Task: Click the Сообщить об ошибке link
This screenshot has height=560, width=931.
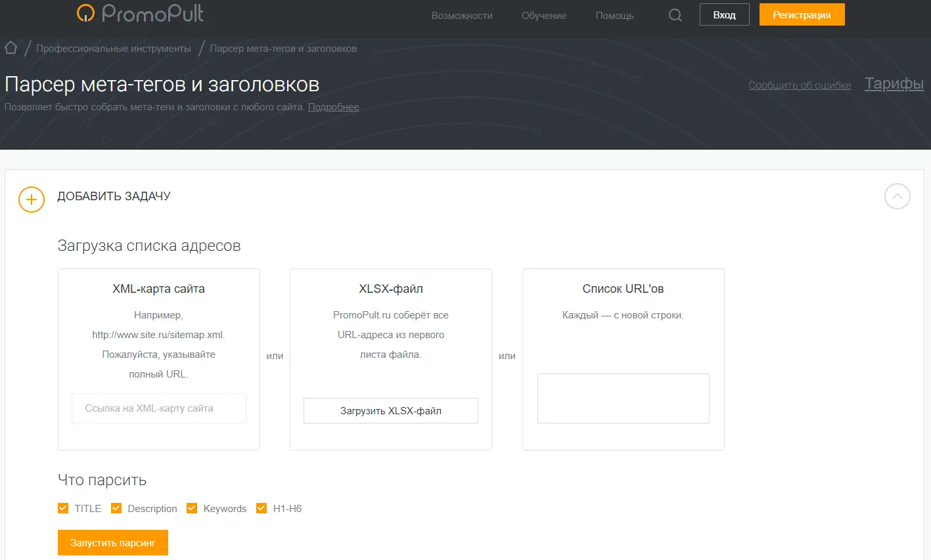Action: pos(800,85)
